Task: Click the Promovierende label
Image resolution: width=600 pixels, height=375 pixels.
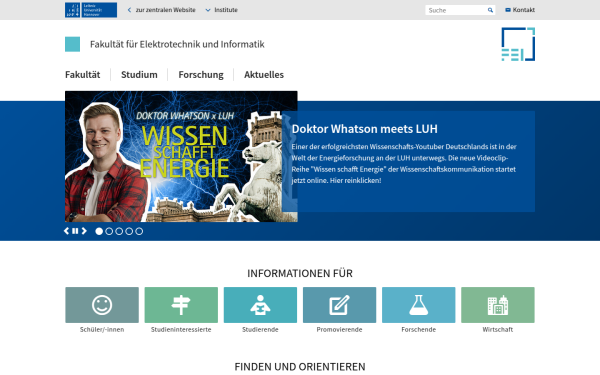Action: (339, 329)
